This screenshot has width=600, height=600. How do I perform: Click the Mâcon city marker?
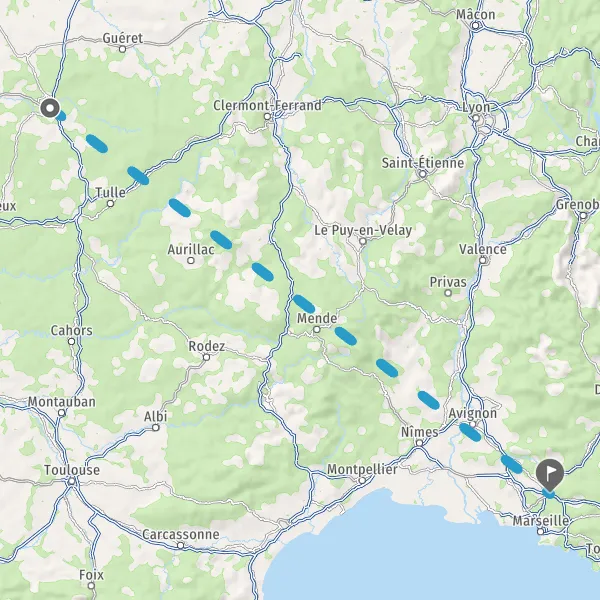pos(476,26)
